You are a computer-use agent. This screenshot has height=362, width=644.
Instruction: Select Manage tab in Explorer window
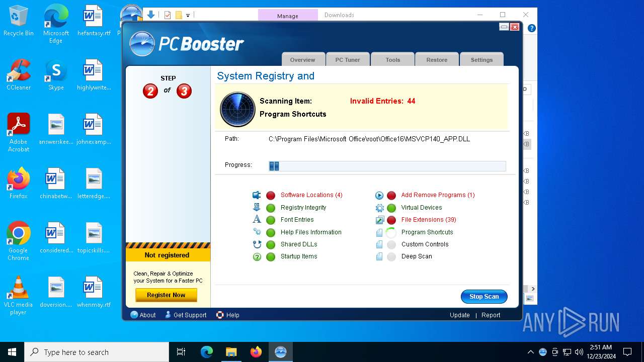[x=288, y=16]
